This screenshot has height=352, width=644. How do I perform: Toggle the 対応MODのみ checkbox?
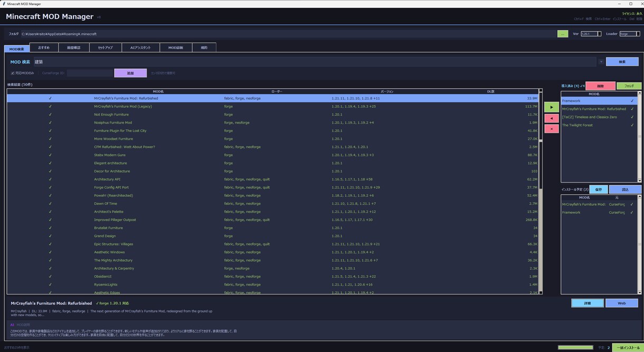[x=13, y=73]
